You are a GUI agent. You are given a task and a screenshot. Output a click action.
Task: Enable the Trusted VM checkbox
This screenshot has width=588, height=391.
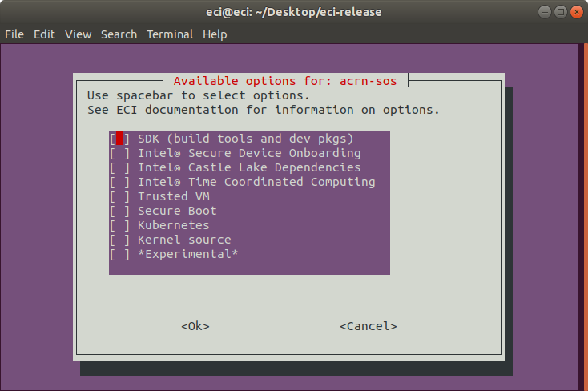[x=119, y=196]
